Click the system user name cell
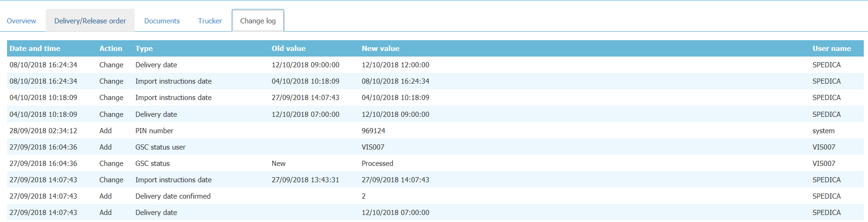The height and width of the screenshot is (222, 868). pyautogui.click(x=824, y=131)
